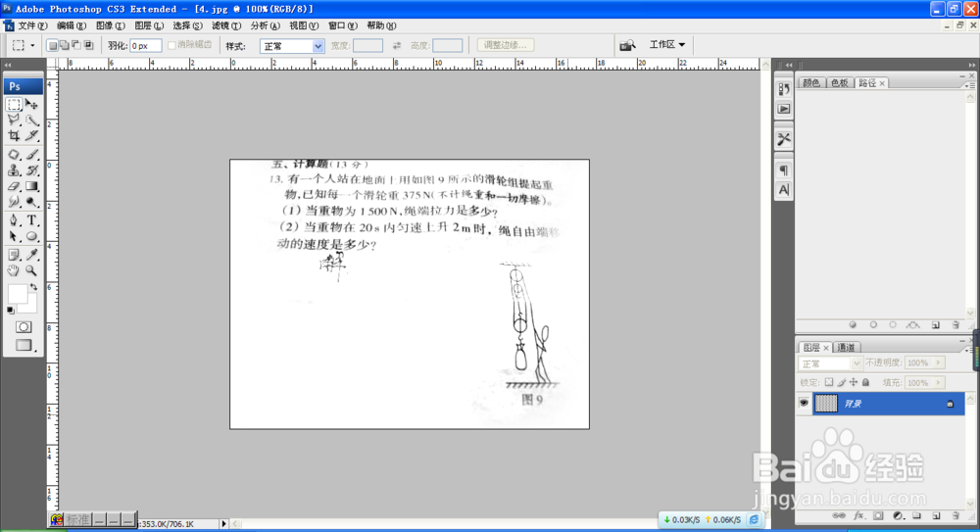The image size is (980, 532).
Task: Open the 图像 menu
Action: (x=111, y=25)
